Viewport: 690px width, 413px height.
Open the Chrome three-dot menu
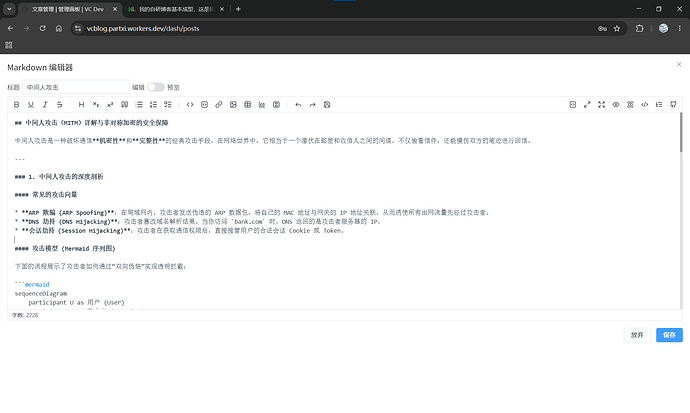coord(679,28)
